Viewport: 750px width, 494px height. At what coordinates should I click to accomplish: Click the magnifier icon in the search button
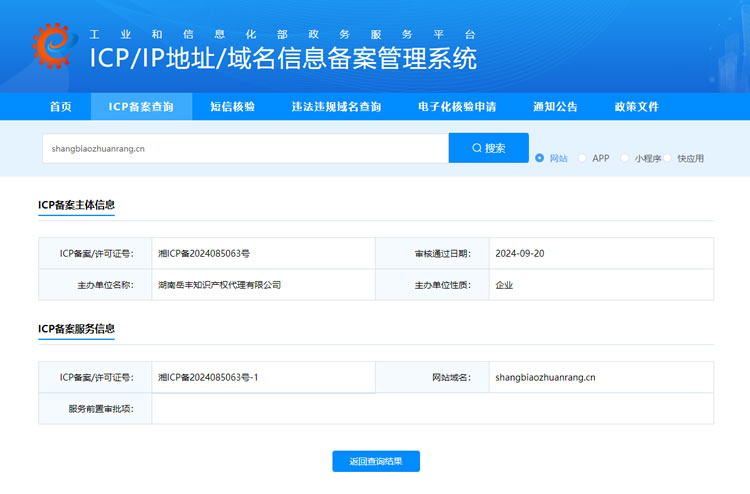(477, 148)
